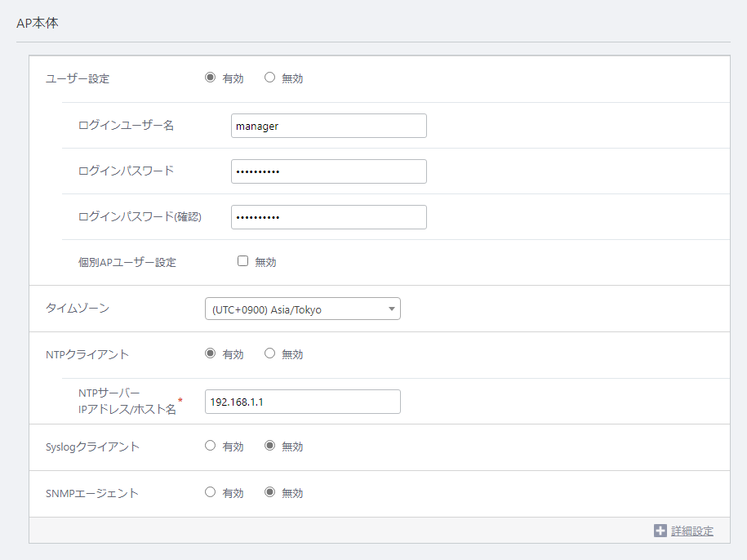The width and height of the screenshot is (747, 560).
Task: Select 無効 for Syslogクライアント
Action: 269,446
